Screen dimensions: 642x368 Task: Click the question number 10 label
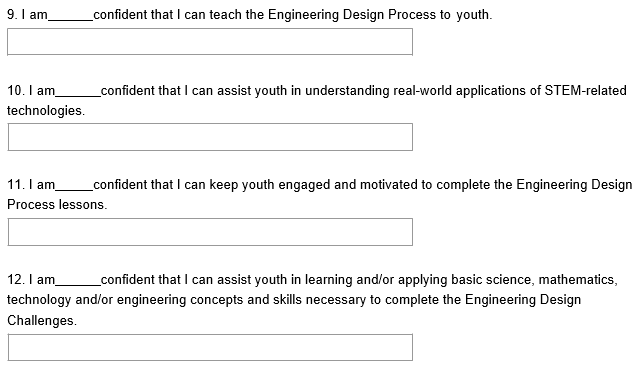click(x=16, y=90)
